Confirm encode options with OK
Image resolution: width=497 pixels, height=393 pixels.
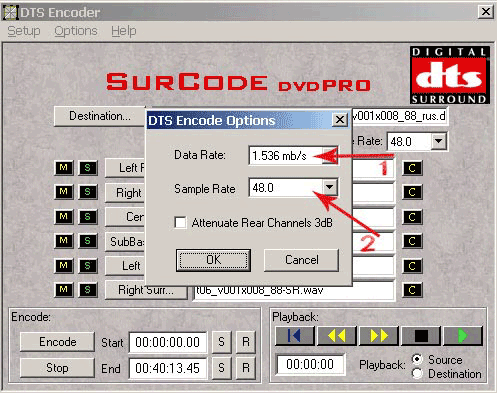(x=213, y=260)
